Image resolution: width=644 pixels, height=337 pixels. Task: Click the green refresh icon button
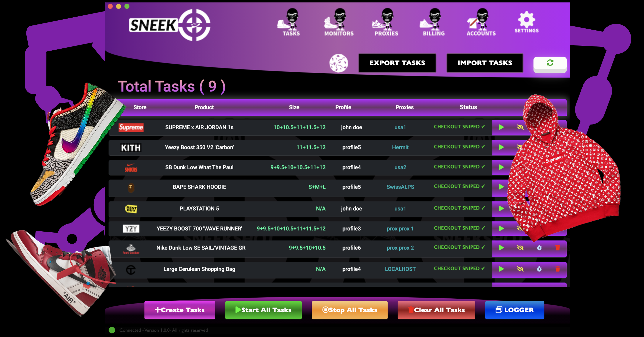pyautogui.click(x=550, y=63)
